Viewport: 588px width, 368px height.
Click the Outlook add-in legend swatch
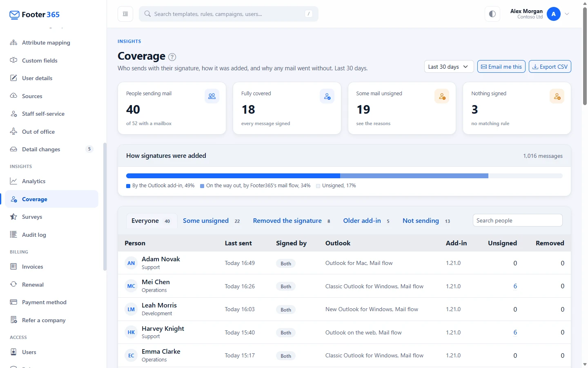pos(128,186)
